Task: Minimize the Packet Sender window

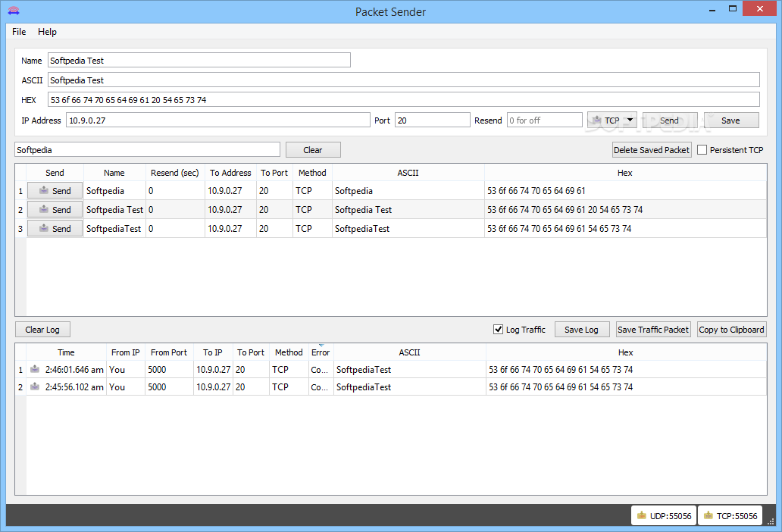Action: (713, 9)
